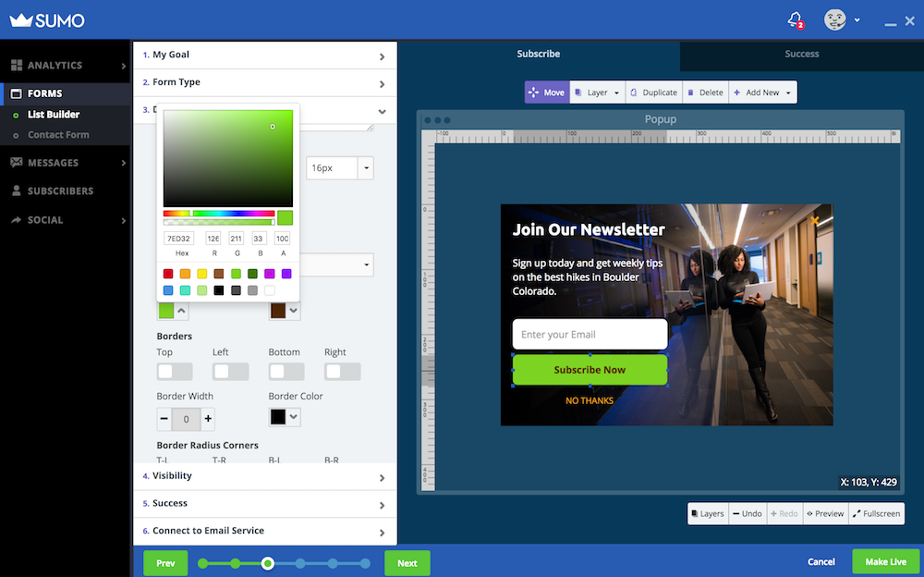Toggle the Top border switch

(x=175, y=371)
